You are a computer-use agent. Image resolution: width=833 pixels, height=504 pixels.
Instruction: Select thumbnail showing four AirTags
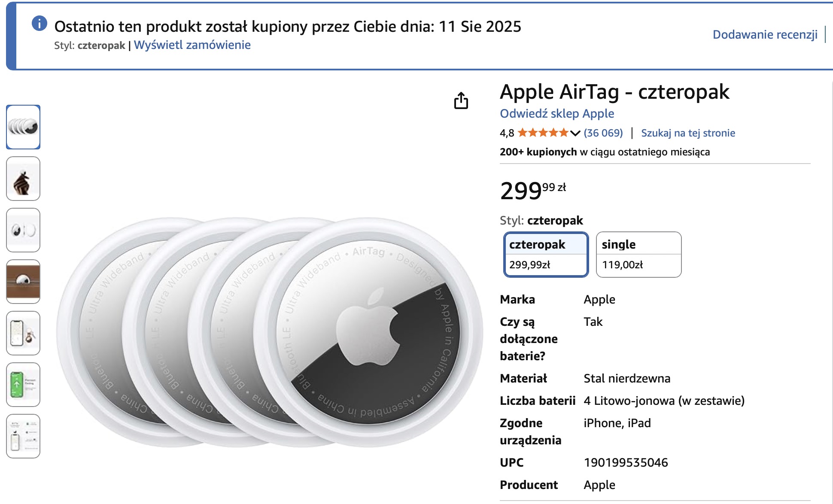tap(23, 127)
